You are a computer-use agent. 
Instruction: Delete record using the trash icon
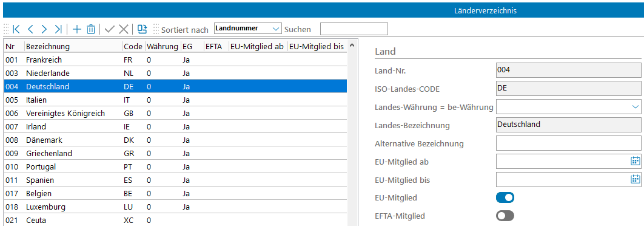[91, 29]
